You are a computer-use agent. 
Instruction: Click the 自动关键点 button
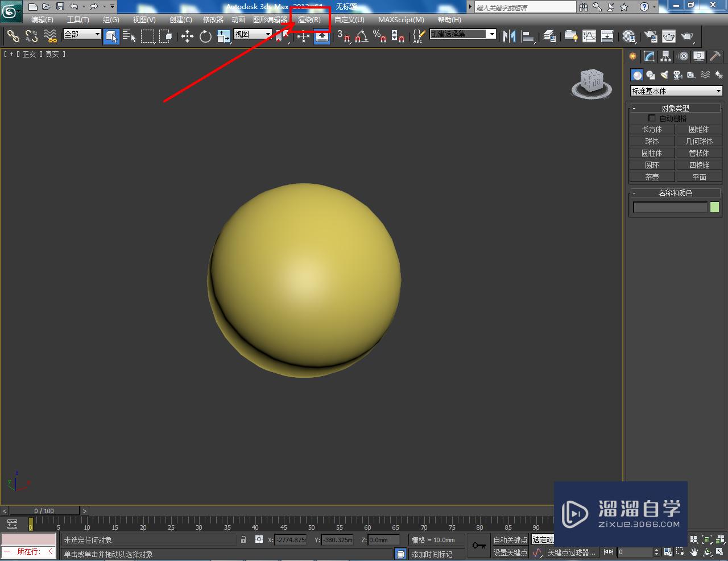(510, 540)
